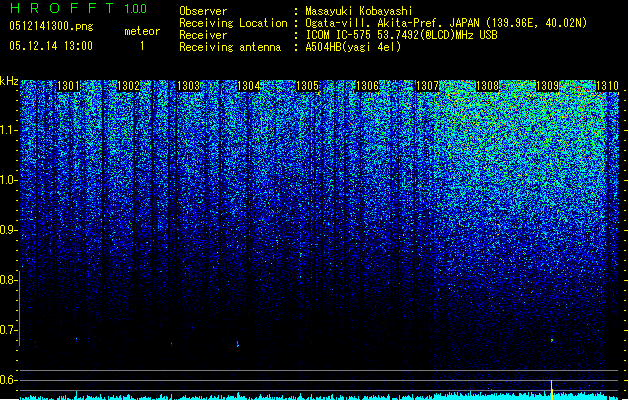
Task: Click the kHz axis unit label
Action: tap(9, 81)
